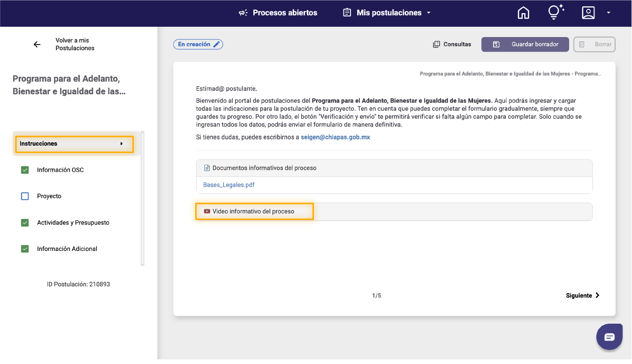This screenshot has height=364, width=632.
Task: Click the document icon in Documentos header
Action: pyautogui.click(x=207, y=168)
